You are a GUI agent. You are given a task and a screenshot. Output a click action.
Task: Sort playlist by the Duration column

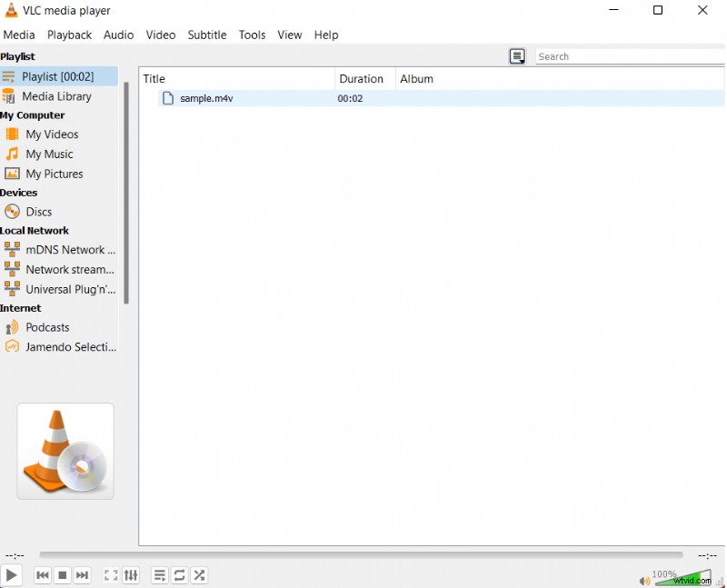pyautogui.click(x=362, y=79)
